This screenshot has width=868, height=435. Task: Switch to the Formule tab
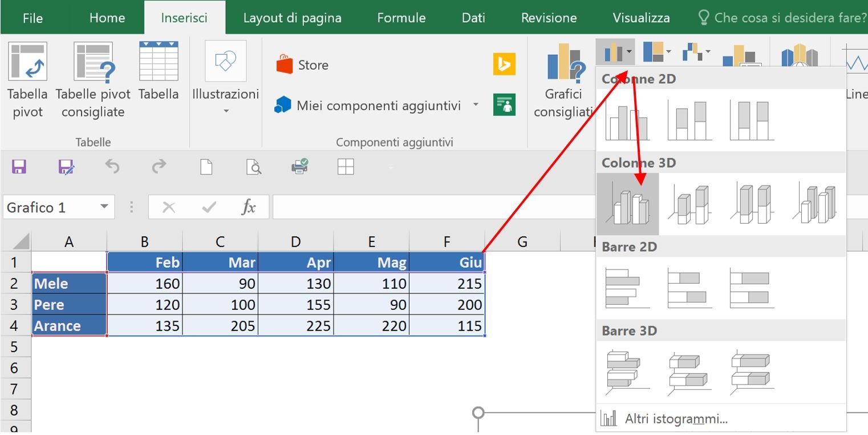tap(401, 18)
